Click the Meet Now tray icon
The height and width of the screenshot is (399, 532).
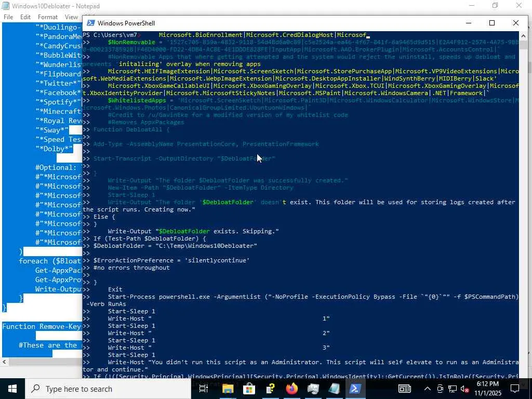point(440,389)
